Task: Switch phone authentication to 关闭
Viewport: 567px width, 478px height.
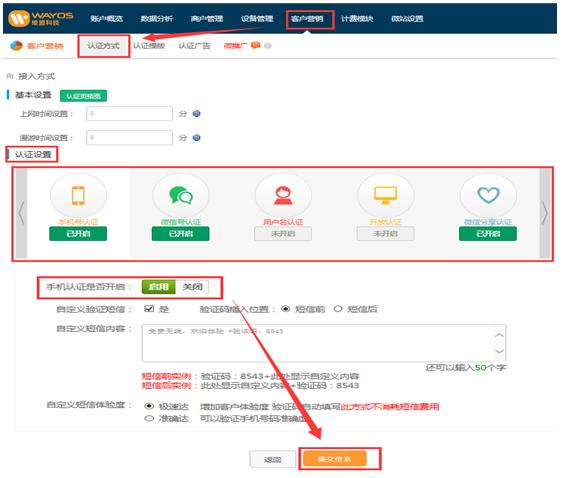Action: point(192,287)
